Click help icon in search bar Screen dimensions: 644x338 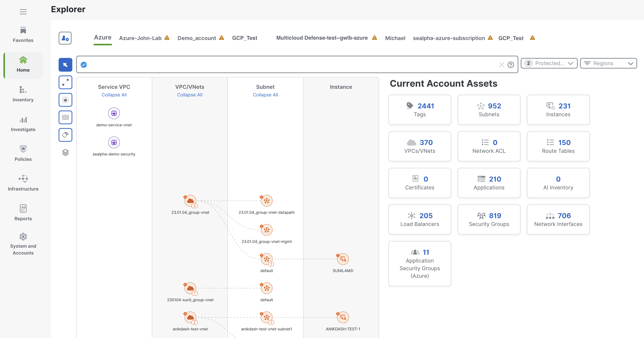(511, 65)
